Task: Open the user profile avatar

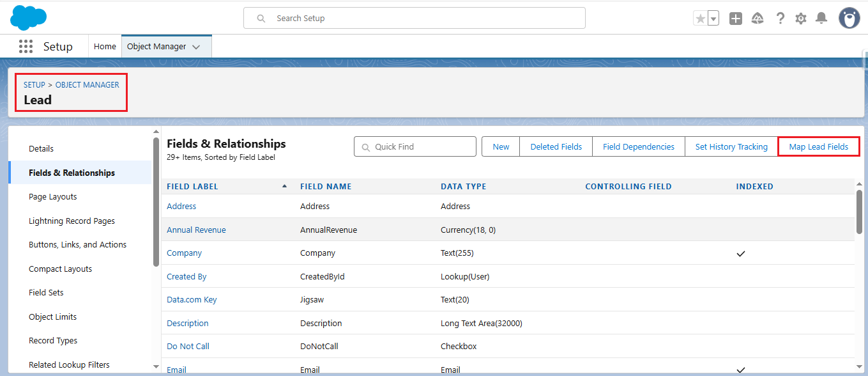Action: pyautogui.click(x=849, y=18)
